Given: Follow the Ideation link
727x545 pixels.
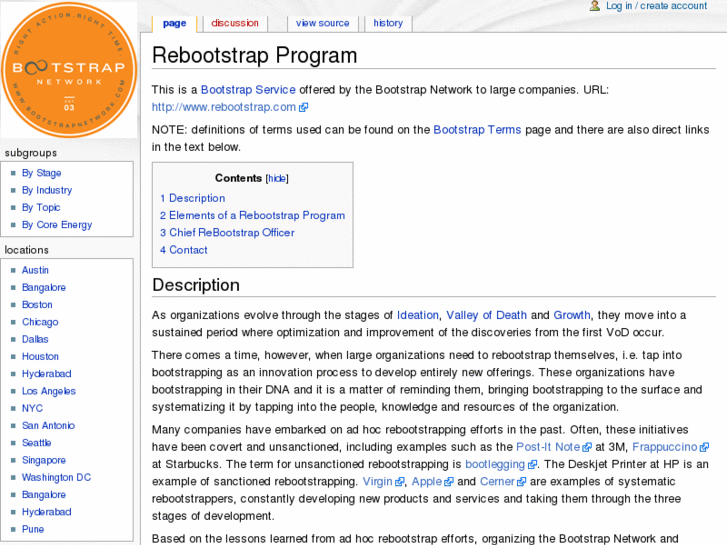Looking at the screenshot, I should coord(418,315).
